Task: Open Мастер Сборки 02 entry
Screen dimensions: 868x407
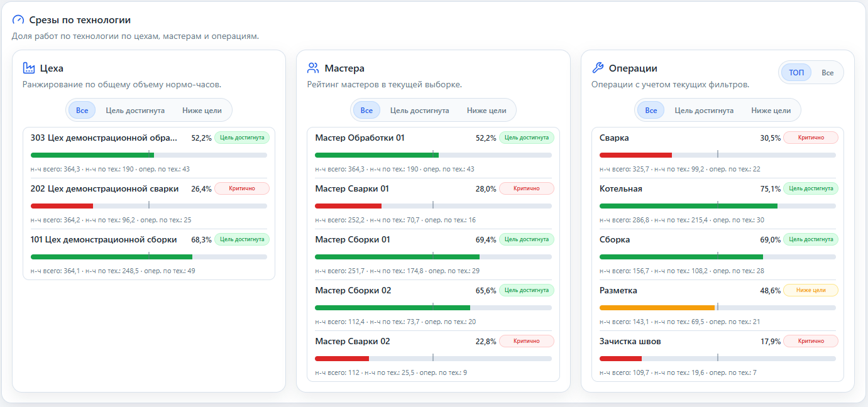Action: point(433,305)
